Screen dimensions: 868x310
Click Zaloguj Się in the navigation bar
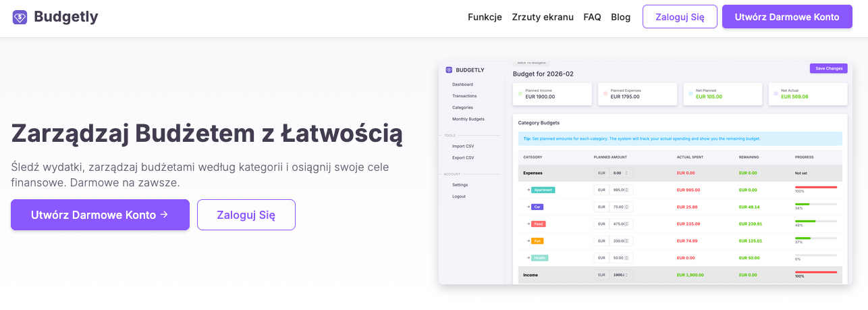(x=680, y=17)
